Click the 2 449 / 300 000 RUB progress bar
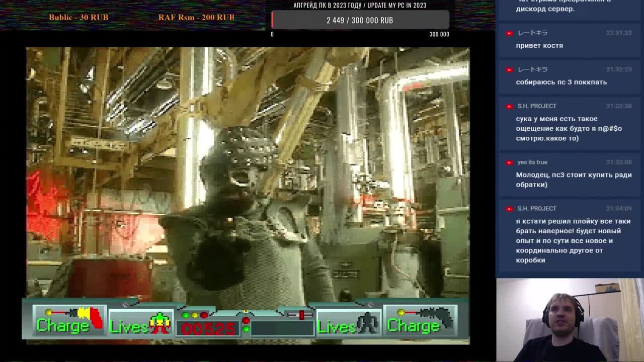 click(360, 20)
